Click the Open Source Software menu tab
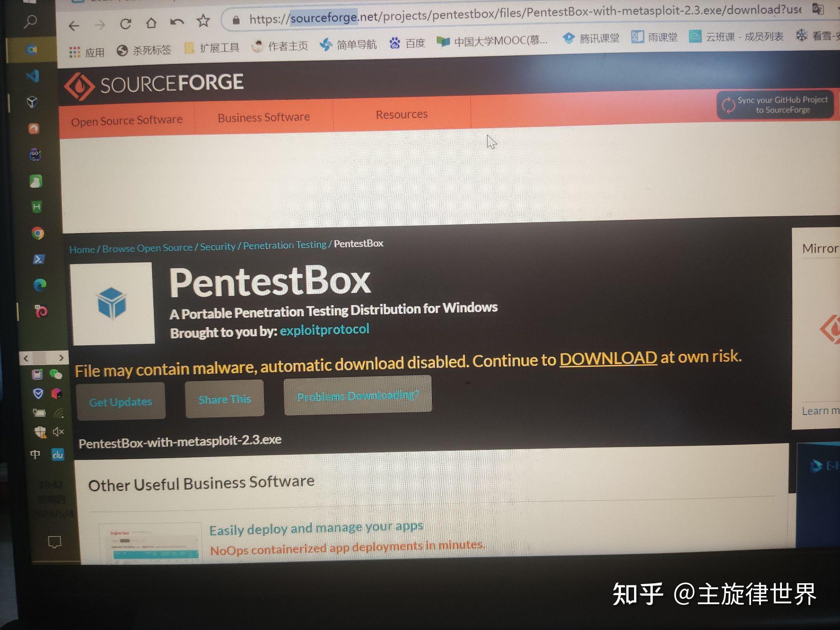Image resolution: width=840 pixels, height=630 pixels. pos(128,118)
